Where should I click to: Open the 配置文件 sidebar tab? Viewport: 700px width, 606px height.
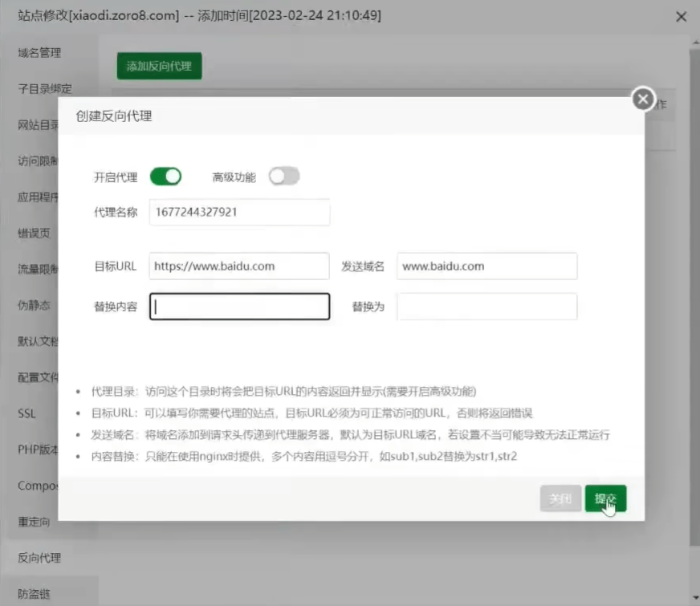(39, 377)
